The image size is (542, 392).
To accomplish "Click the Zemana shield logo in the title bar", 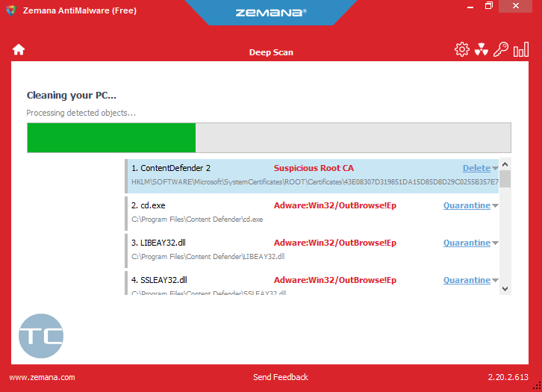I will pos(11,10).
